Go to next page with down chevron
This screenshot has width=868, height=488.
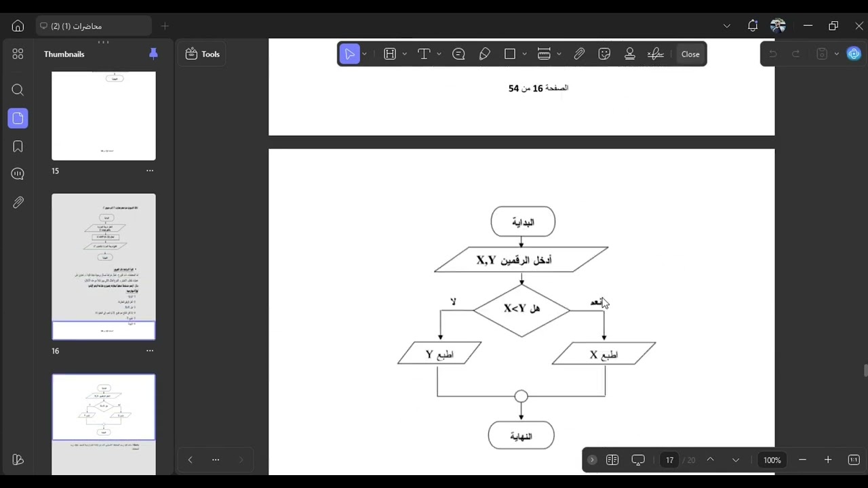point(736,460)
